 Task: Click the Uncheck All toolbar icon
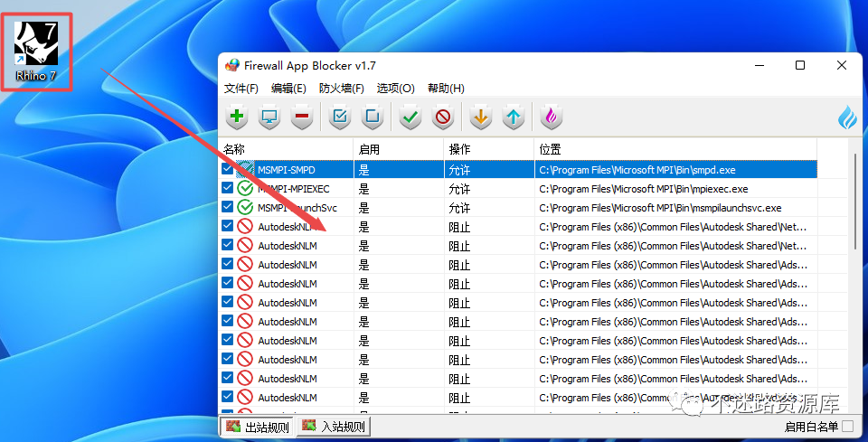coord(373,117)
